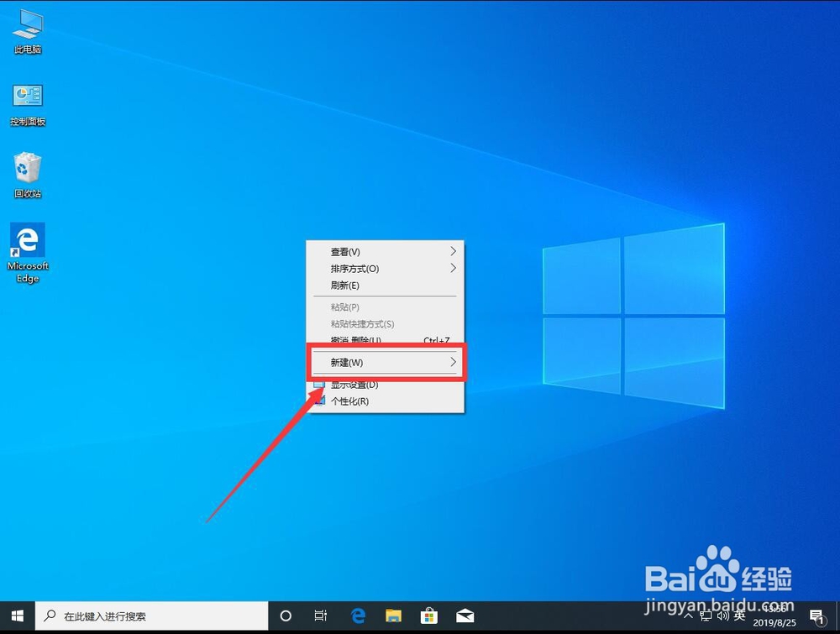Open Task View in taskbar
This screenshot has height=634, width=840.
[x=320, y=616]
